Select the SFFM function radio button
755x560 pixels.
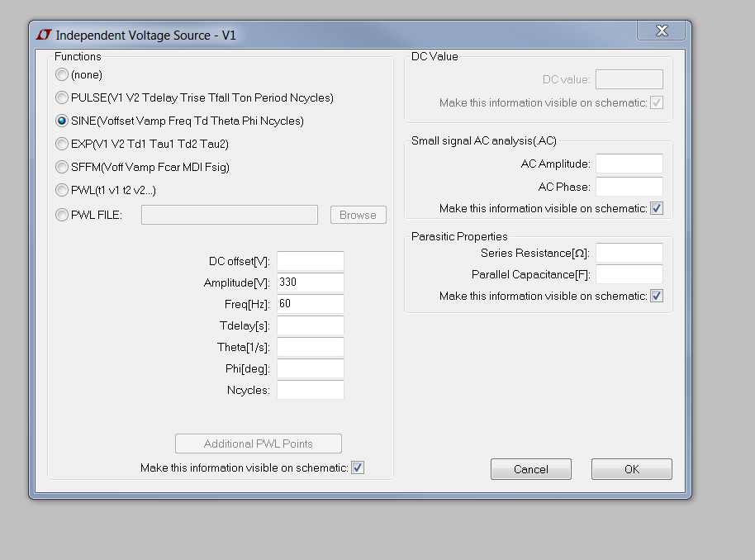click(x=62, y=167)
